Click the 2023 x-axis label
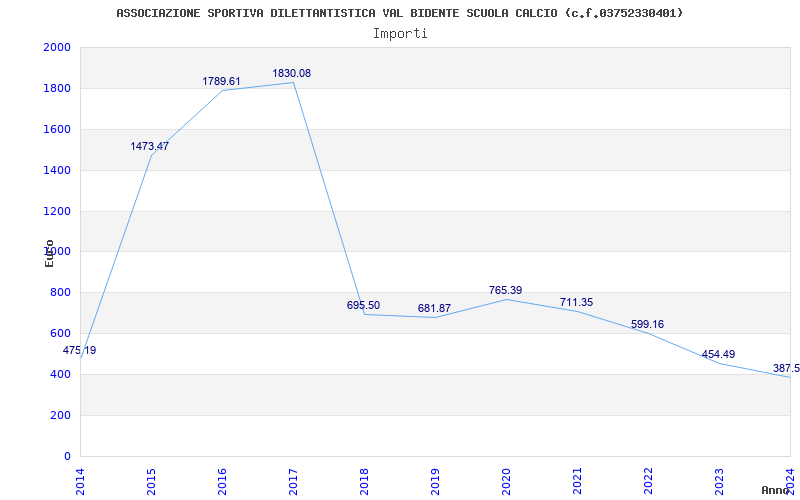 (x=719, y=481)
